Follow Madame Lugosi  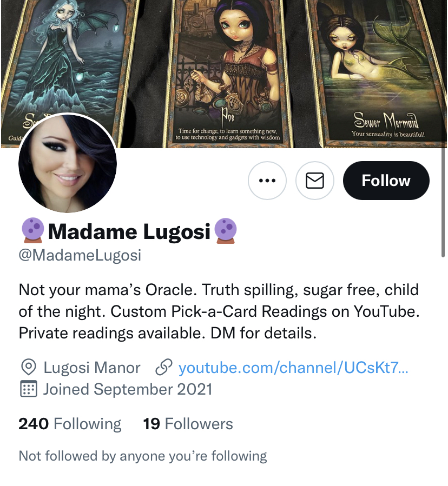386,181
